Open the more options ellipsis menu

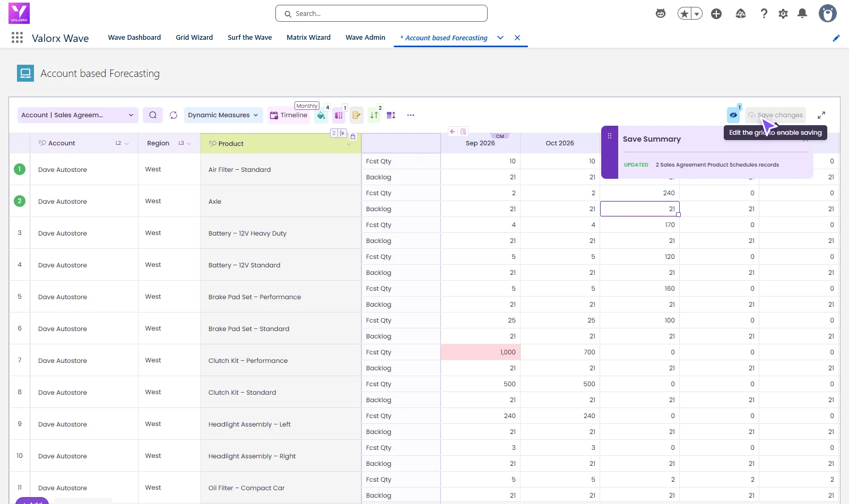[411, 115]
